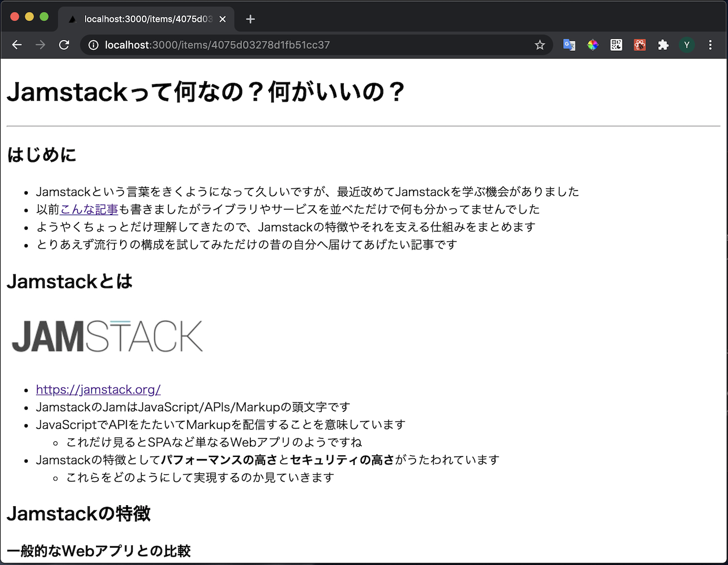Image resolution: width=728 pixels, height=565 pixels.
Task: Reload the page with the refresh icon
Action: click(64, 45)
